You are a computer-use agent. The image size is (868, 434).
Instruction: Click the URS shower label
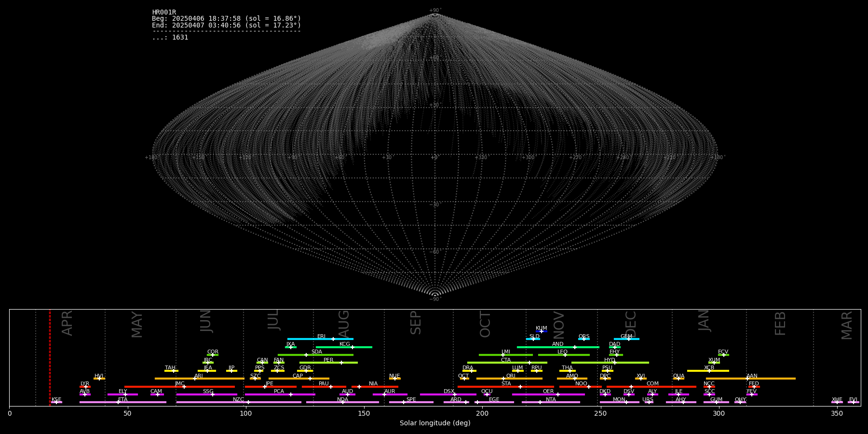[648, 400]
